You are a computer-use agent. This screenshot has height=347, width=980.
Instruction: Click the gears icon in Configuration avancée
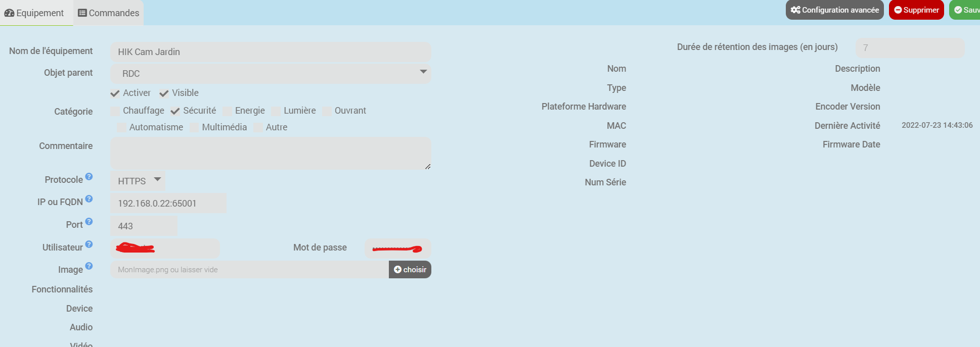coord(795,10)
